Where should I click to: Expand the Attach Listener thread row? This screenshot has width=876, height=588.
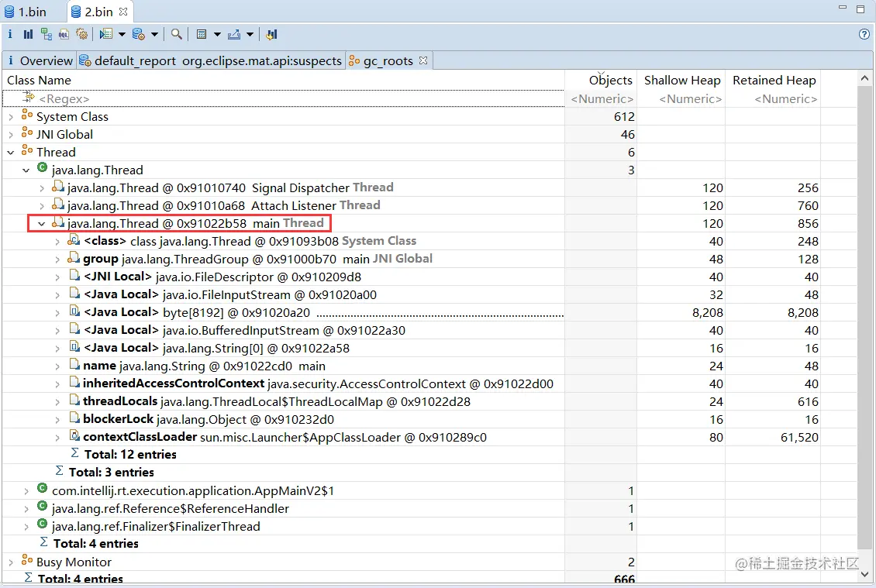click(x=41, y=207)
